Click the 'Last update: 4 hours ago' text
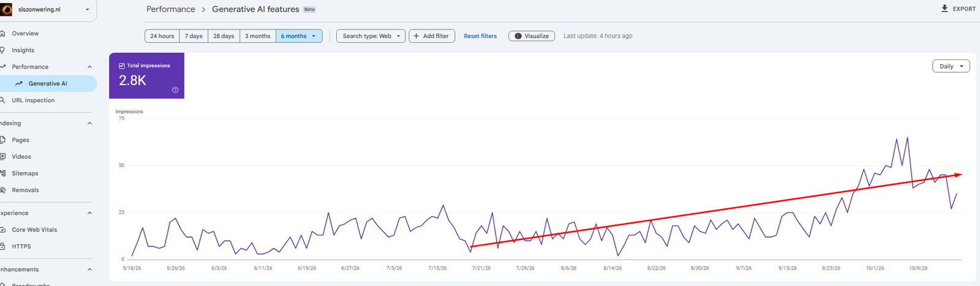The image size is (980, 286). point(598,36)
